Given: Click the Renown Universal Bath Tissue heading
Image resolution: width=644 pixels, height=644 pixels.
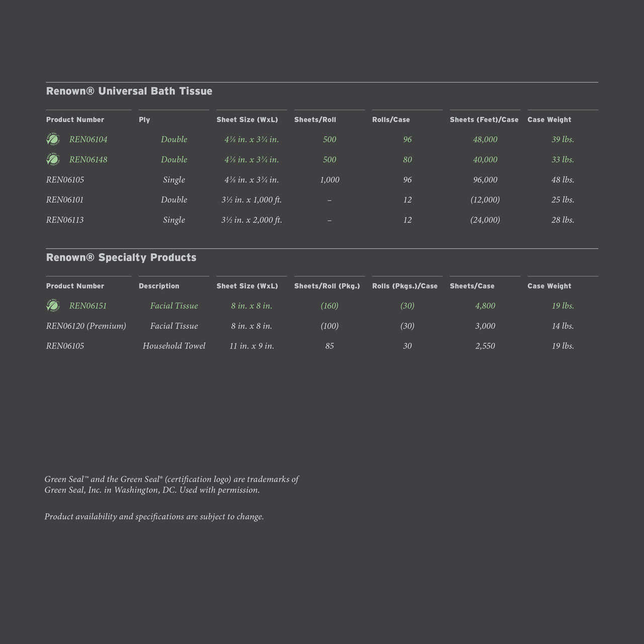Looking at the screenshot, I should coord(129,91).
